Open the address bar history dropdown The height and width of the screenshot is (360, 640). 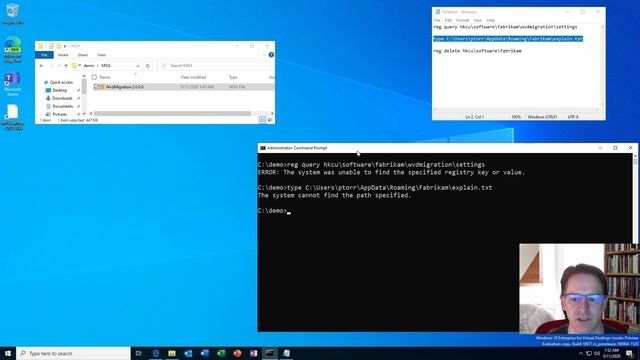pyautogui.click(x=138, y=66)
